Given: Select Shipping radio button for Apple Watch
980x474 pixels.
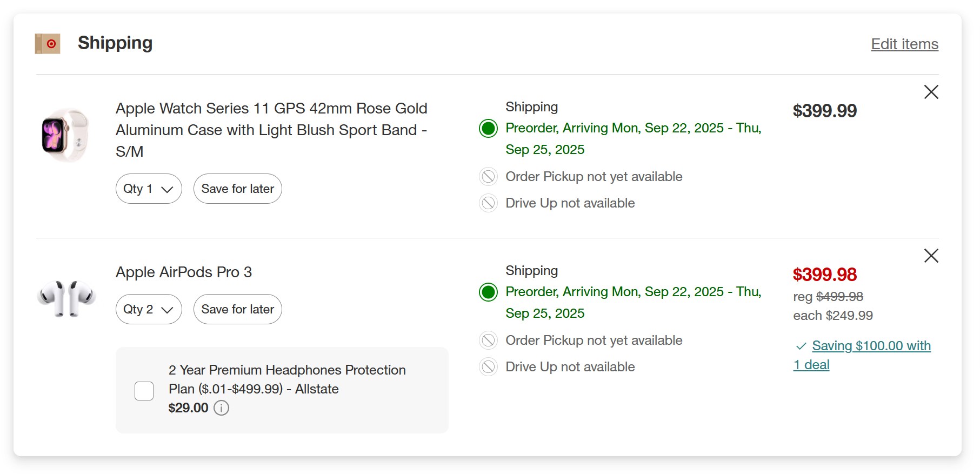Looking at the screenshot, I should (488, 129).
